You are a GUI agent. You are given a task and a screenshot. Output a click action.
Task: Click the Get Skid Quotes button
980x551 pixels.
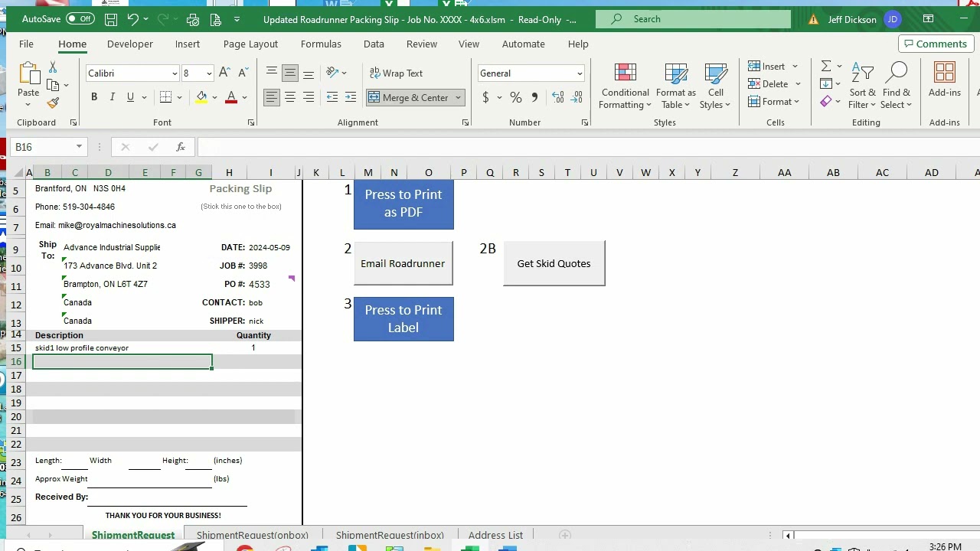point(554,263)
